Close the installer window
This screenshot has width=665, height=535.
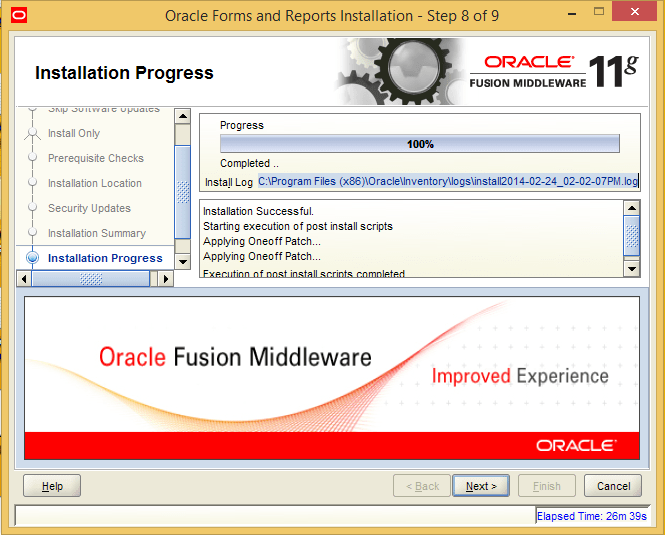(x=634, y=12)
